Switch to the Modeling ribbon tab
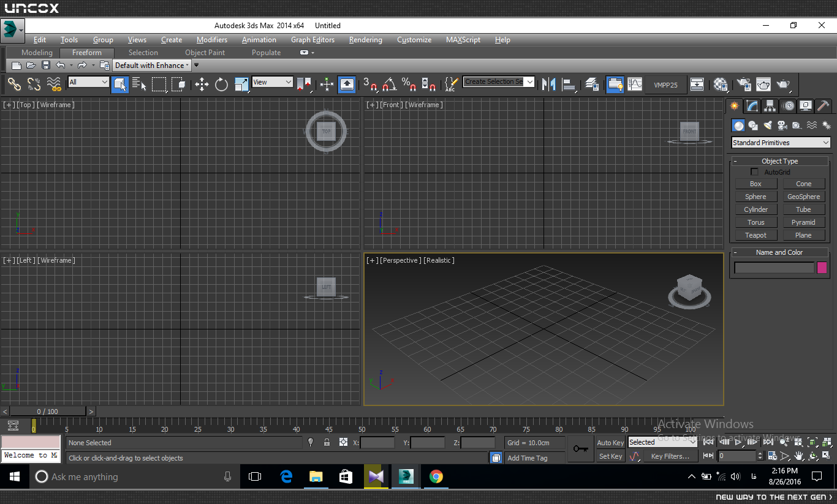 37,53
